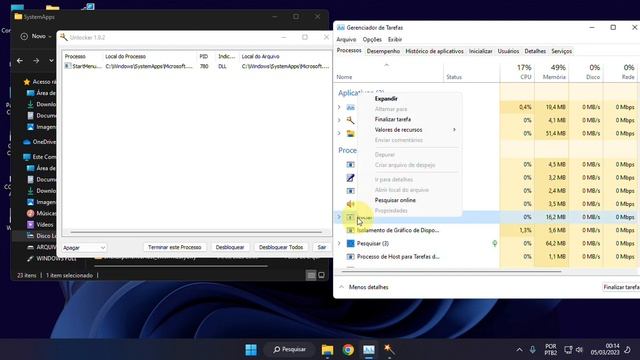Open Task Manager from the taskbar
This screenshot has width=640, height=360.
click(x=369, y=350)
